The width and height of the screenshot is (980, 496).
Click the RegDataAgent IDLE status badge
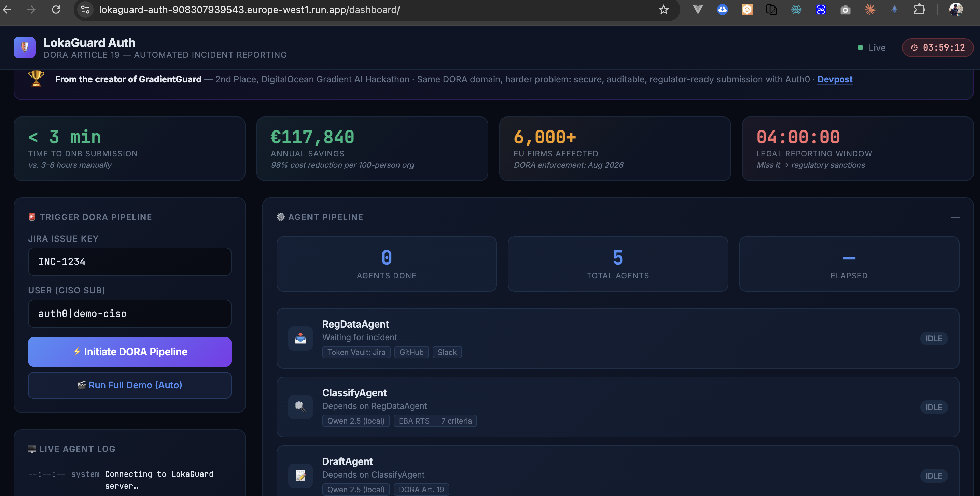pos(934,338)
